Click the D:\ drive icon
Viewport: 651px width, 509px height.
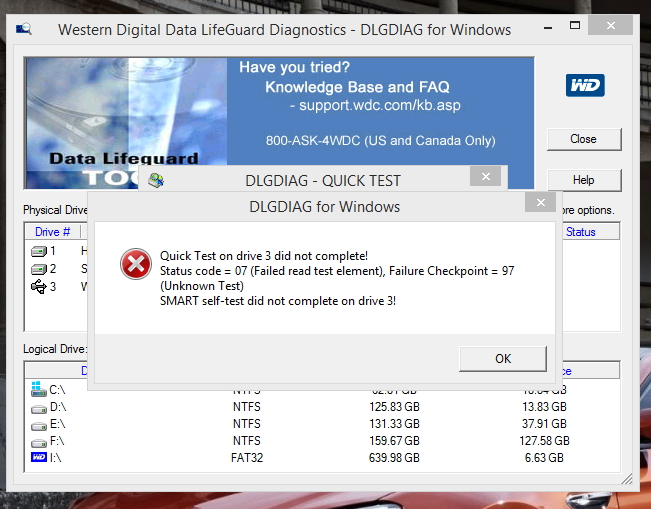[x=39, y=409]
